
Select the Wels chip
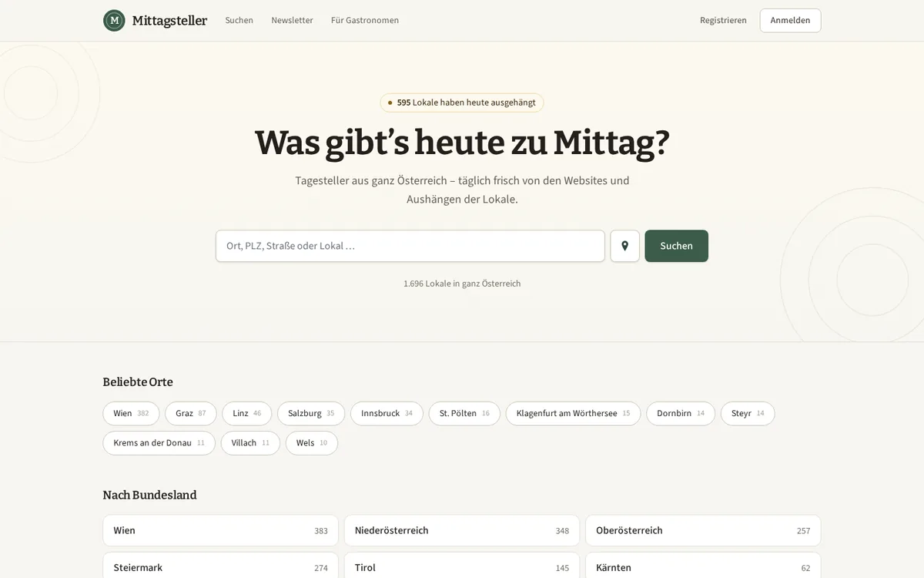[312, 443]
